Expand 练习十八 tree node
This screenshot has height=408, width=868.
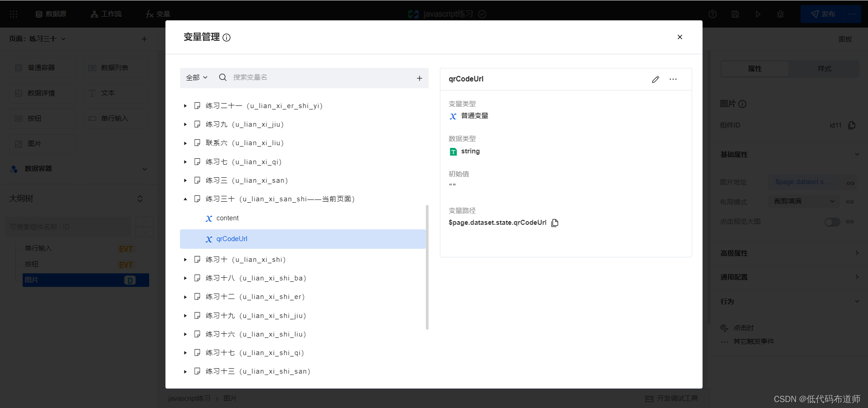pyautogui.click(x=185, y=278)
